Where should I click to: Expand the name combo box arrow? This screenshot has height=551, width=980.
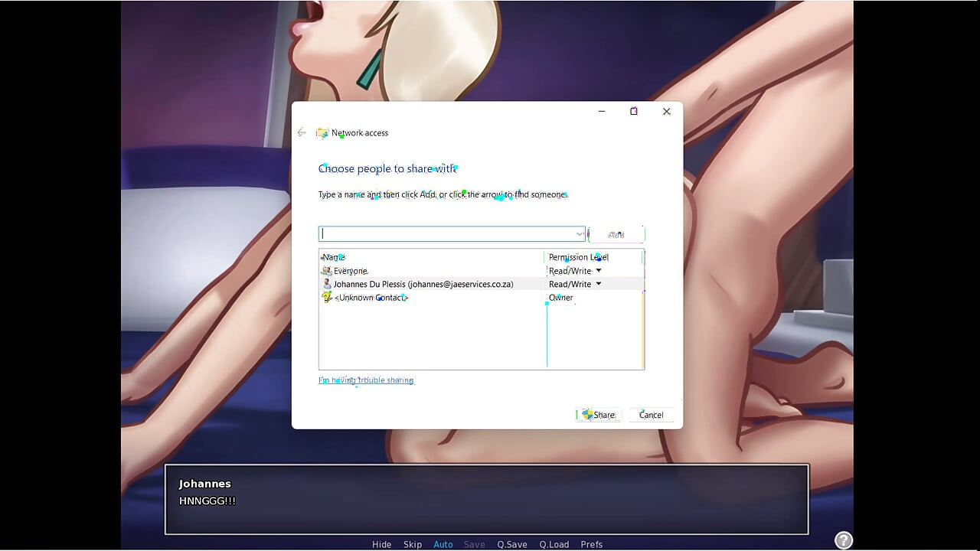coord(580,234)
